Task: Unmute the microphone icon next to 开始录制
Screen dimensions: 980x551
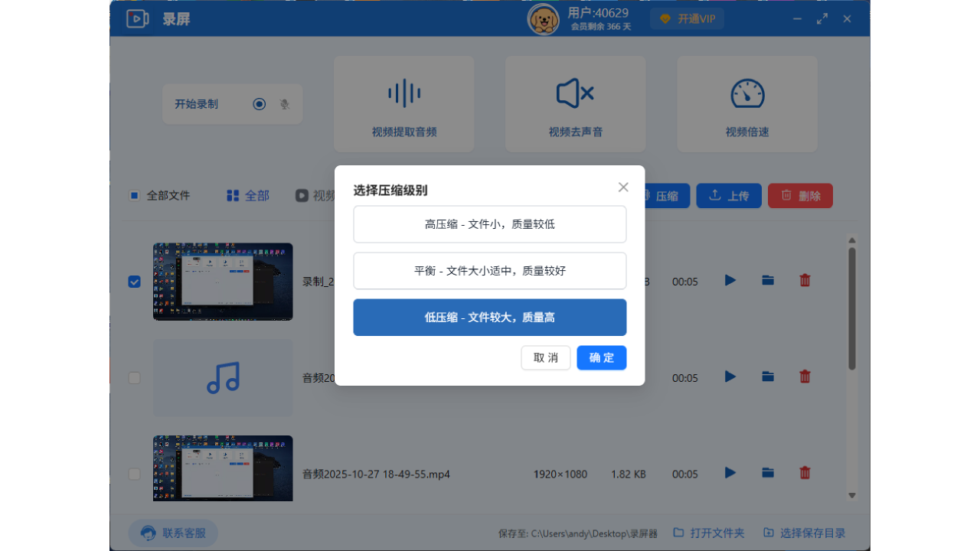Action: point(284,103)
